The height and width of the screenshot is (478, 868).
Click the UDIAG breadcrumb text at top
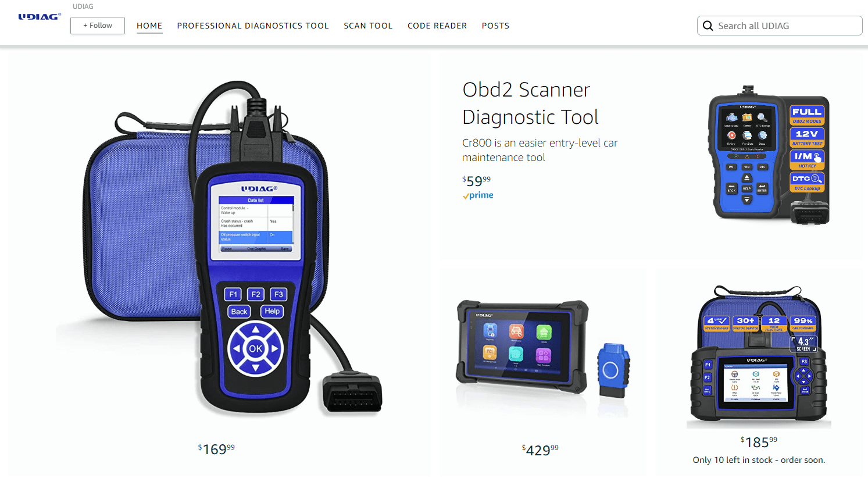[83, 6]
